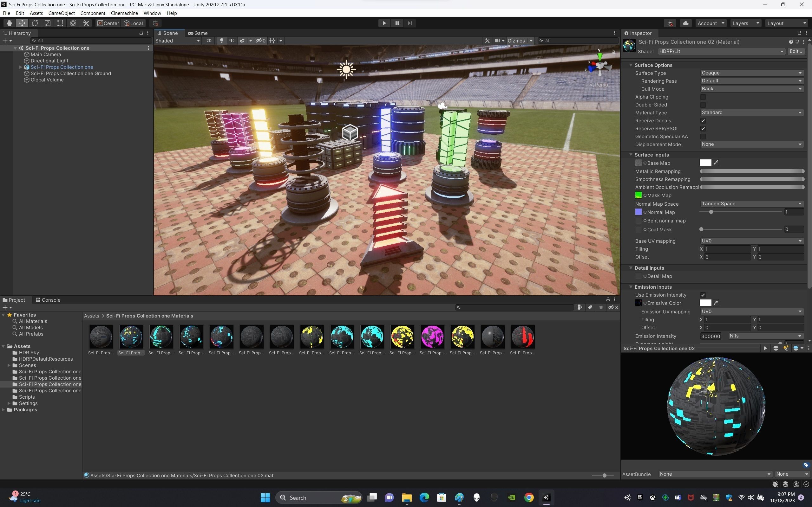Screen dimensions: 812x507
Task: Expand the Sci-Fi Props Collection one prefab
Action: coord(21,67)
